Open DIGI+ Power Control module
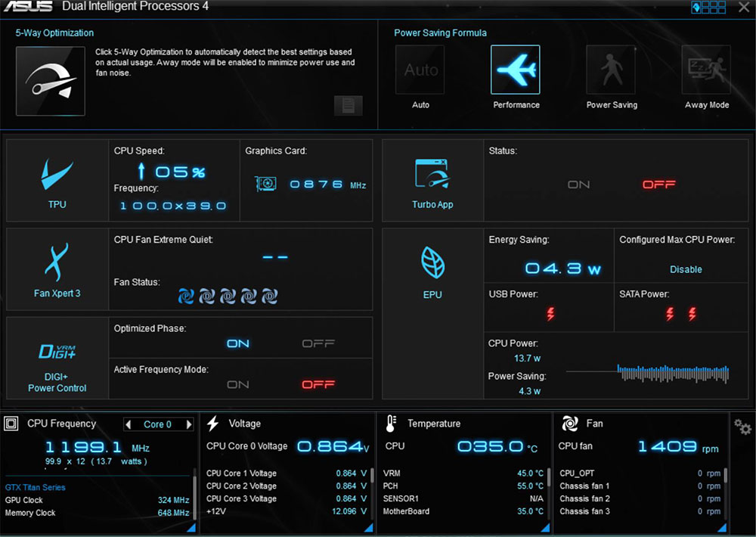The height and width of the screenshot is (537, 756). [x=57, y=352]
